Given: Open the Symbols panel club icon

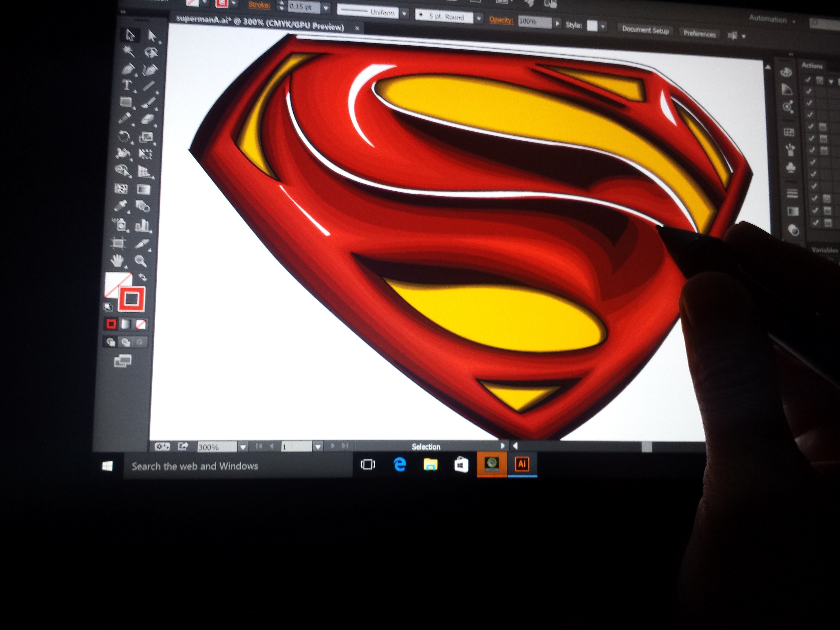Looking at the screenshot, I should tap(791, 168).
